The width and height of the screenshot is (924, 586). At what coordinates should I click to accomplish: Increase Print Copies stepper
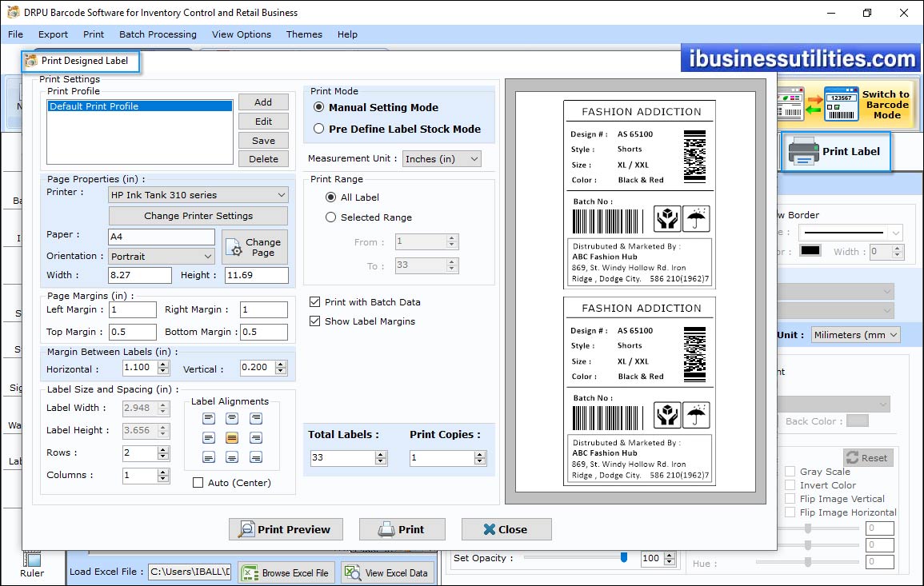pyautogui.click(x=480, y=454)
